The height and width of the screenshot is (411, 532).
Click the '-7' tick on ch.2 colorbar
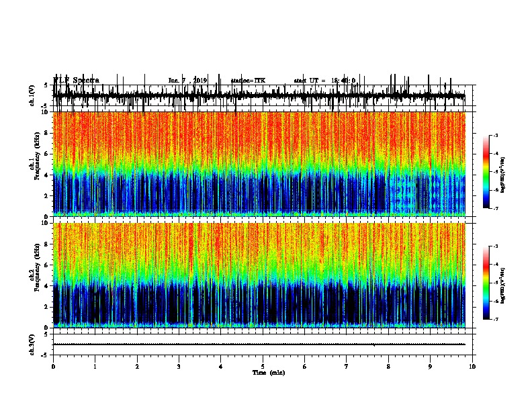pyautogui.click(x=495, y=319)
